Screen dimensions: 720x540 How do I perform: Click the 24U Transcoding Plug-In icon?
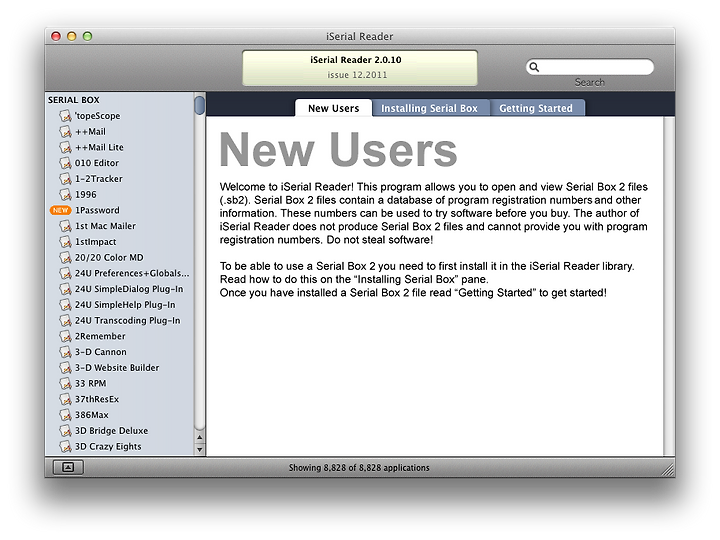point(65,321)
